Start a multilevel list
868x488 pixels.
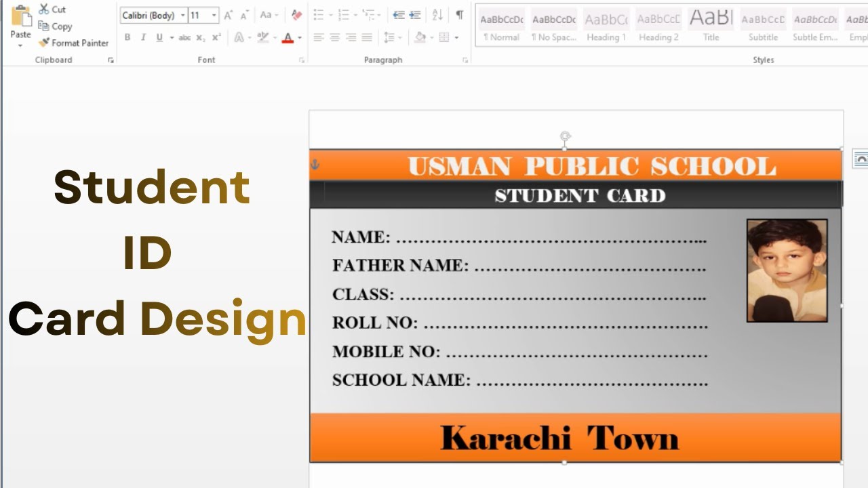[368, 15]
